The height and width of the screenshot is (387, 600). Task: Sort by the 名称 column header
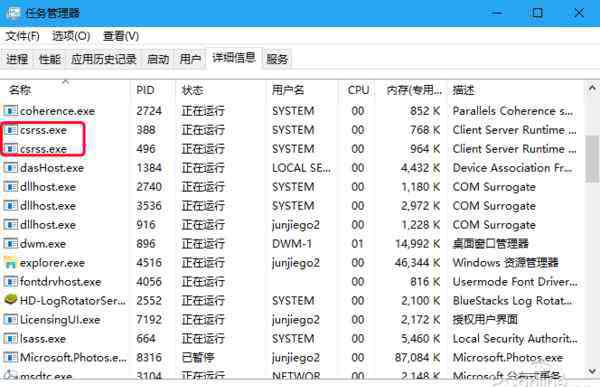(x=66, y=90)
